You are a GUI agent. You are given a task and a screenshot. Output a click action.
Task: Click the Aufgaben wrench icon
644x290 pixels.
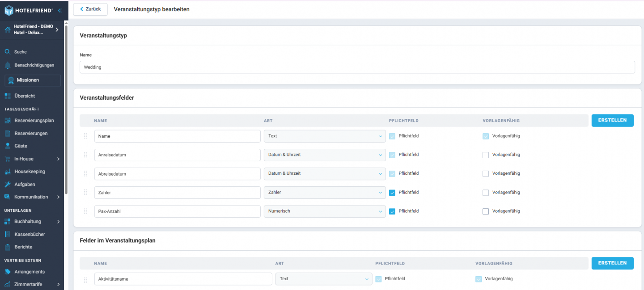pyautogui.click(x=7, y=184)
